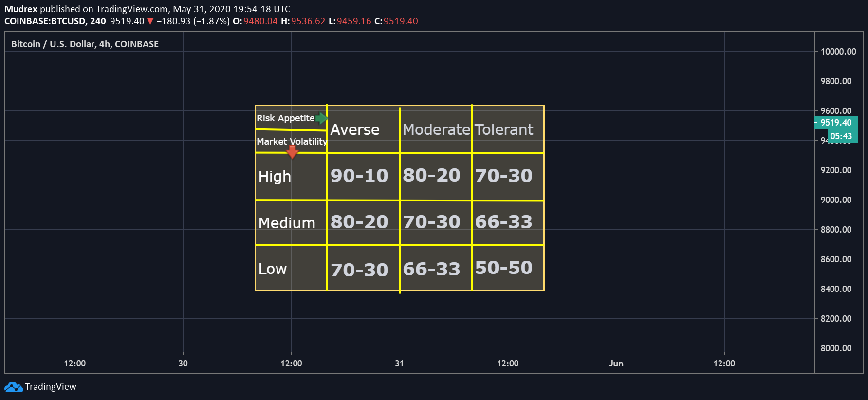Screen dimensions: 868x400
Task: Click the 9800.00 price axis label
Action: tap(836, 81)
